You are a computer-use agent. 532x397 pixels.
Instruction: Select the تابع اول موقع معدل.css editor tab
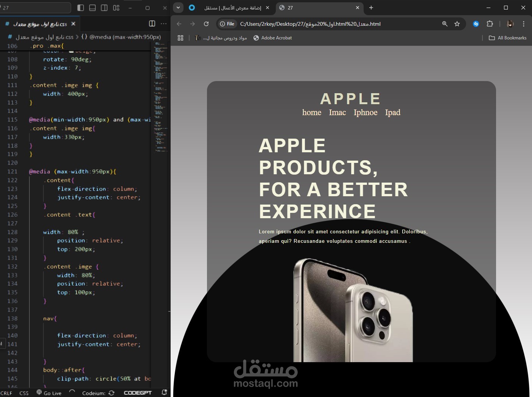(40, 24)
